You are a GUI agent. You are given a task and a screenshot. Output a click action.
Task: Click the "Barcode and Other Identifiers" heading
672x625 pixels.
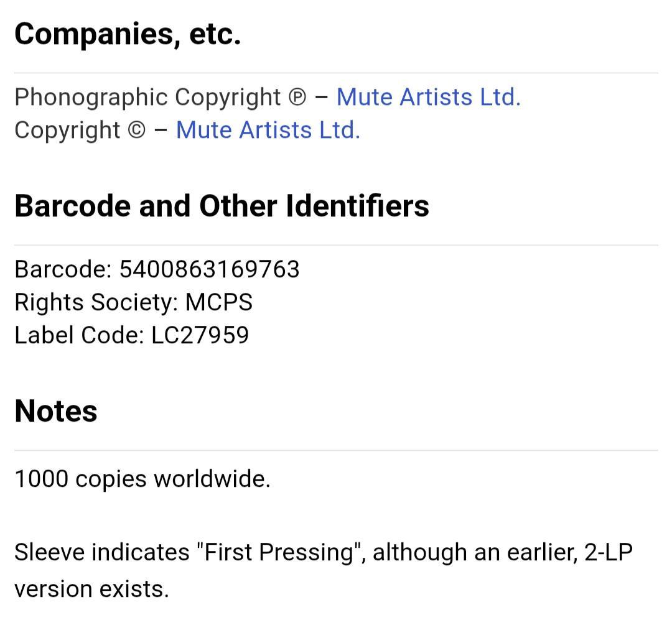tap(222, 206)
